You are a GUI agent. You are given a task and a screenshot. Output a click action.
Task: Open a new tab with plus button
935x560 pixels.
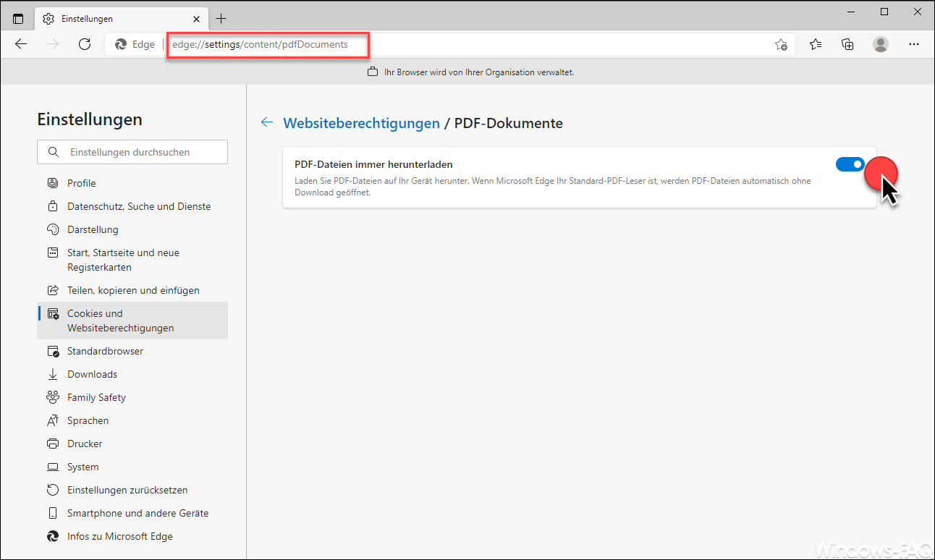click(221, 18)
